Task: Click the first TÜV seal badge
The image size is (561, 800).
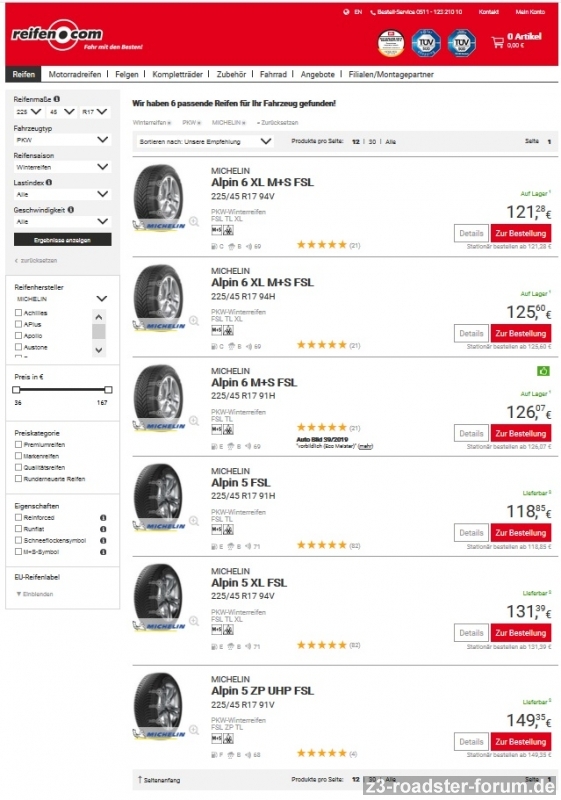Action: (x=426, y=43)
